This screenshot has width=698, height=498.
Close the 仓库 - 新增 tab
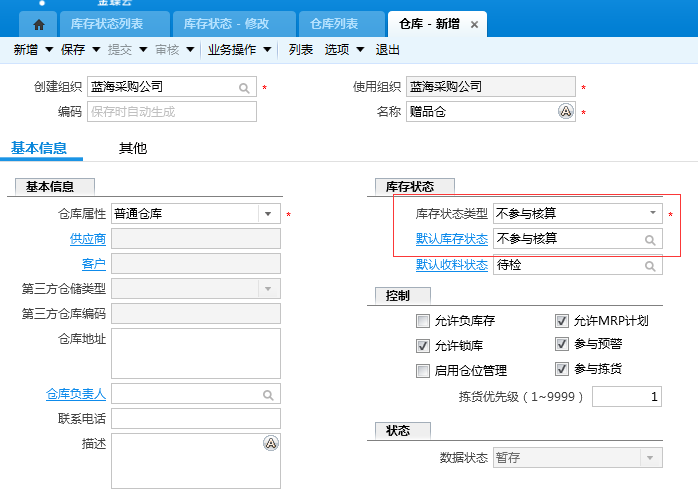(x=474, y=24)
